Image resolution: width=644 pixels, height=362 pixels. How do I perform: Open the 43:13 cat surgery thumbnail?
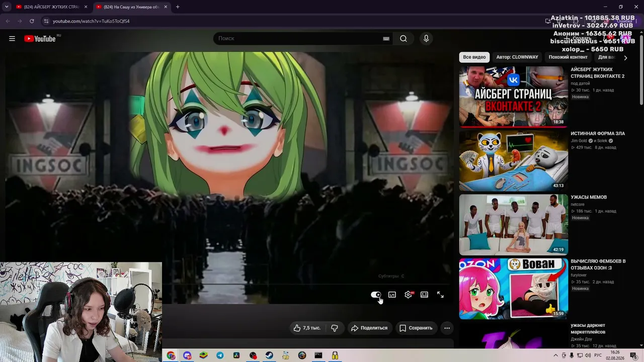click(x=514, y=161)
